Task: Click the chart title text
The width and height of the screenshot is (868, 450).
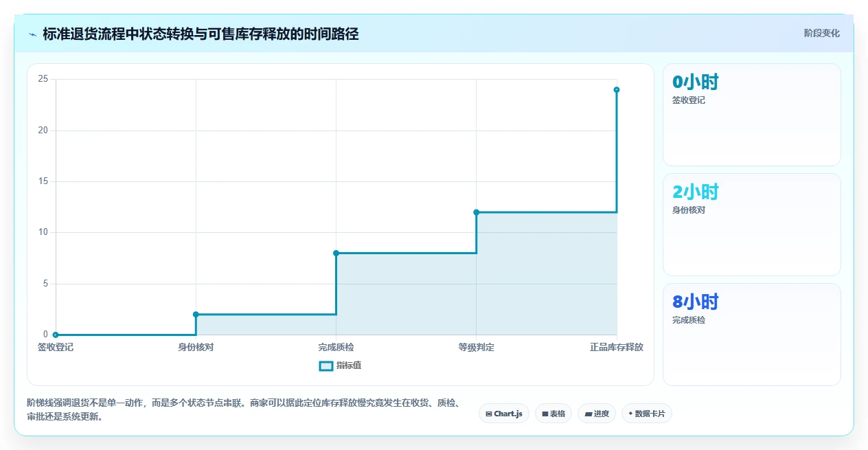Action: pos(201,34)
